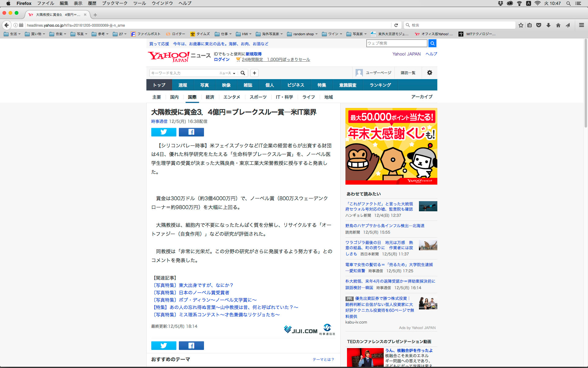The width and height of the screenshot is (588, 368).
Task: Open the Yahoo News settings gear
Action: pyautogui.click(x=429, y=73)
